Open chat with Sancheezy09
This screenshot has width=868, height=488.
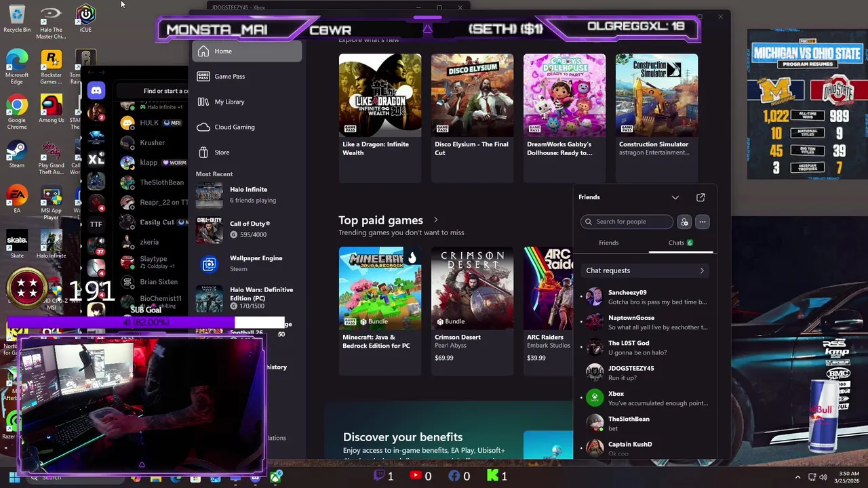(x=645, y=297)
